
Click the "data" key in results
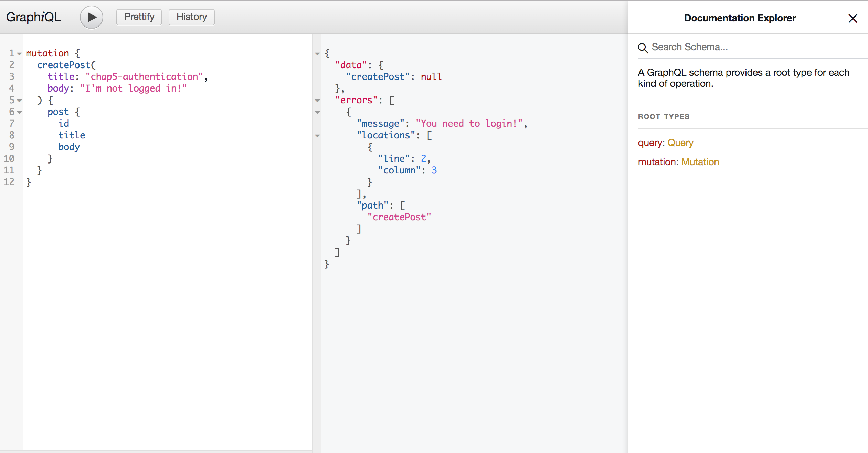coord(351,65)
